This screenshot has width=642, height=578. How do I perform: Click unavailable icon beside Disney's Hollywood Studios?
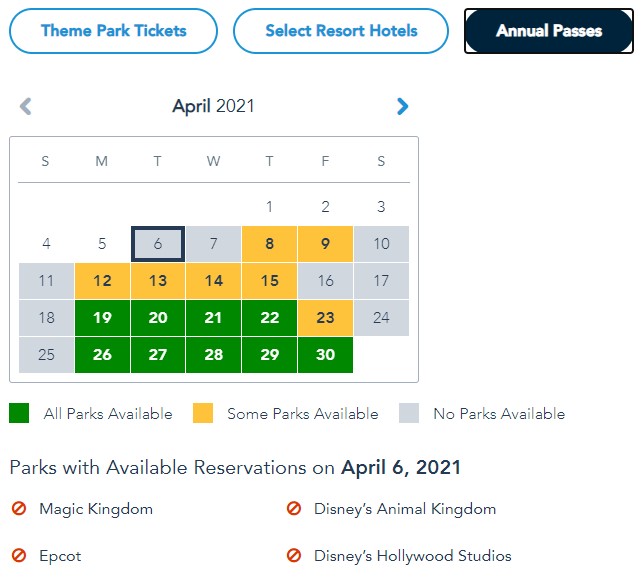click(294, 555)
